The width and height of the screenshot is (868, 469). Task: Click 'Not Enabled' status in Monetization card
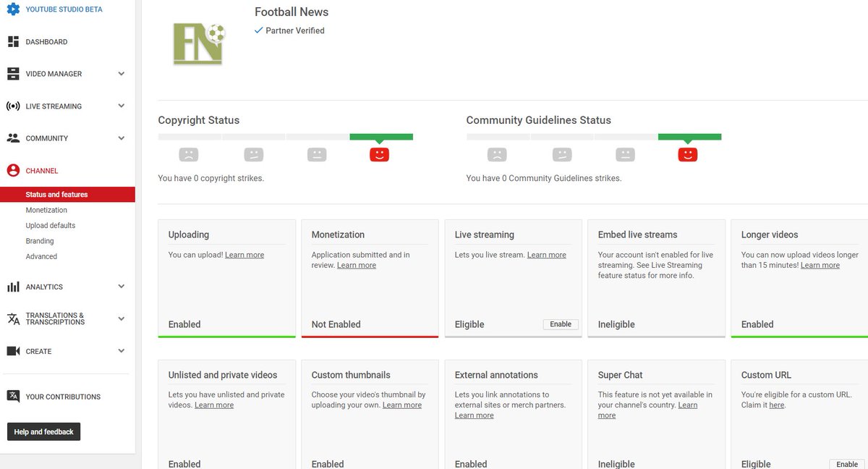tap(336, 324)
